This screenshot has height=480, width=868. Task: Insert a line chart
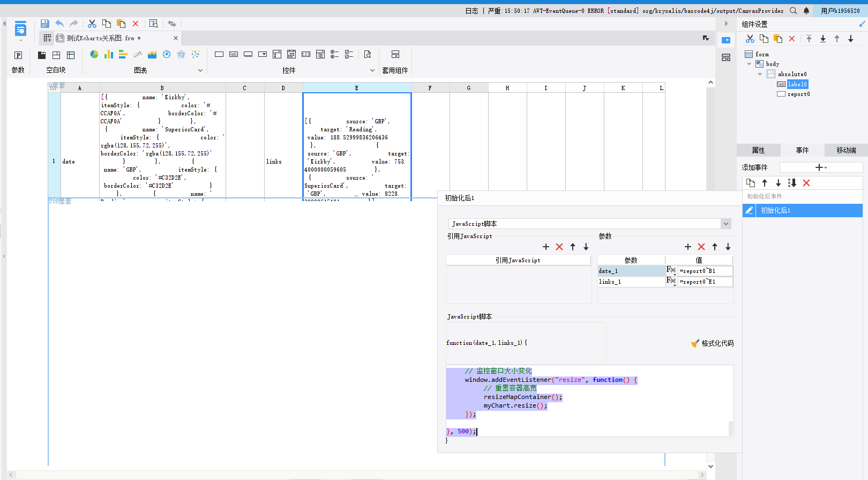tap(138, 54)
